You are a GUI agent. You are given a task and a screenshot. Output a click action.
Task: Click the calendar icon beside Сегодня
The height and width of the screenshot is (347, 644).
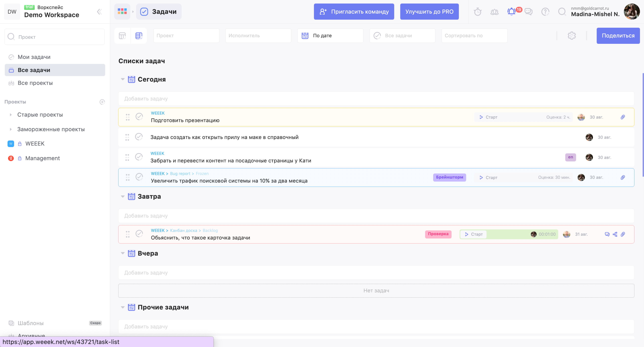(131, 79)
